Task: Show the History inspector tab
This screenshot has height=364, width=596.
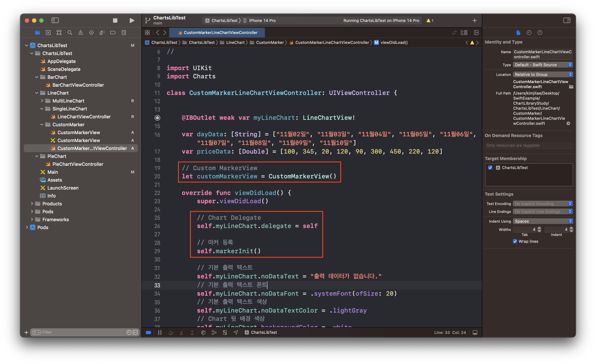Action: pyautogui.click(x=529, y=33)
